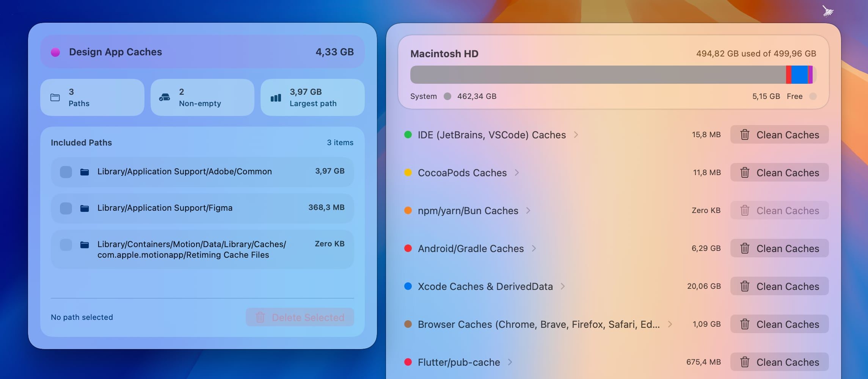The width and height of the screenshot is (868, 379).
Task: Open the npm/yarn/Bun Caches category
Action: 468,211
